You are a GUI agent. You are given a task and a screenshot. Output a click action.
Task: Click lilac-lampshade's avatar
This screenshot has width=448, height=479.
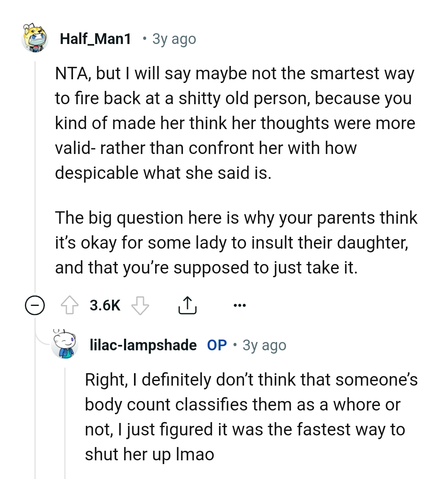(66, 345)
